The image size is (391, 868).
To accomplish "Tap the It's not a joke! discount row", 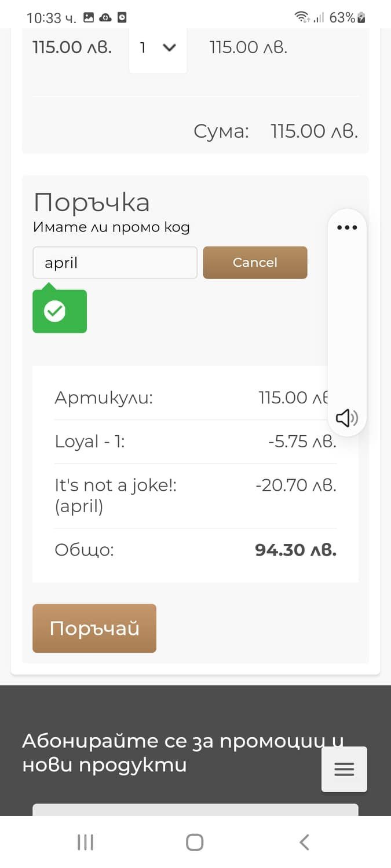I will tap(195, 495).
